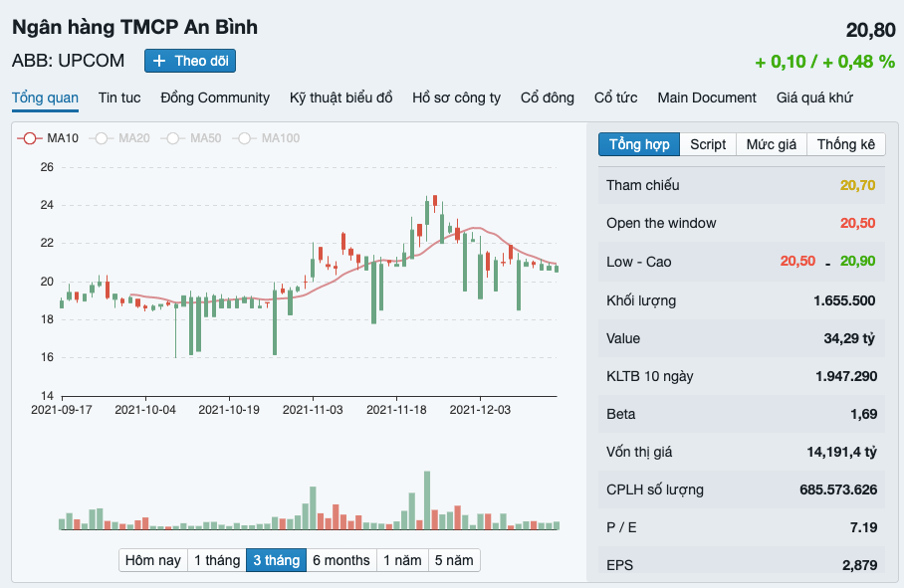Select the Cổ đông tab

548,98
